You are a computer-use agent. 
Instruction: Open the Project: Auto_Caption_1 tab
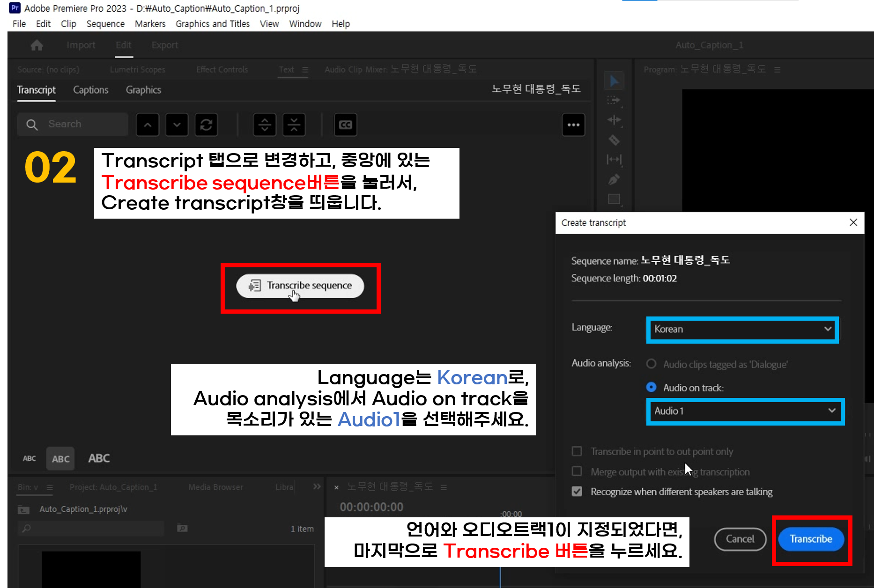113,487
